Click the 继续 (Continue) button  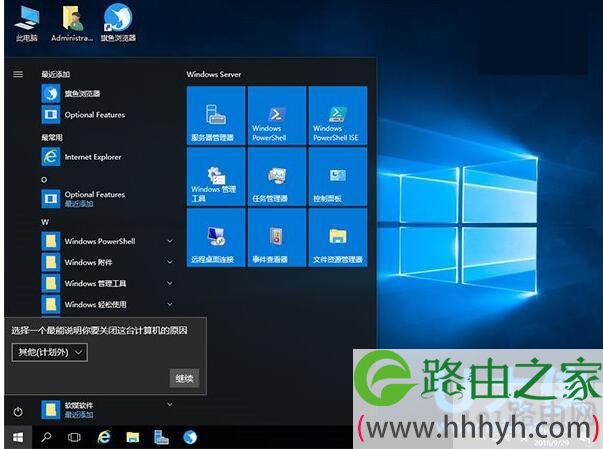coord(184,378)
